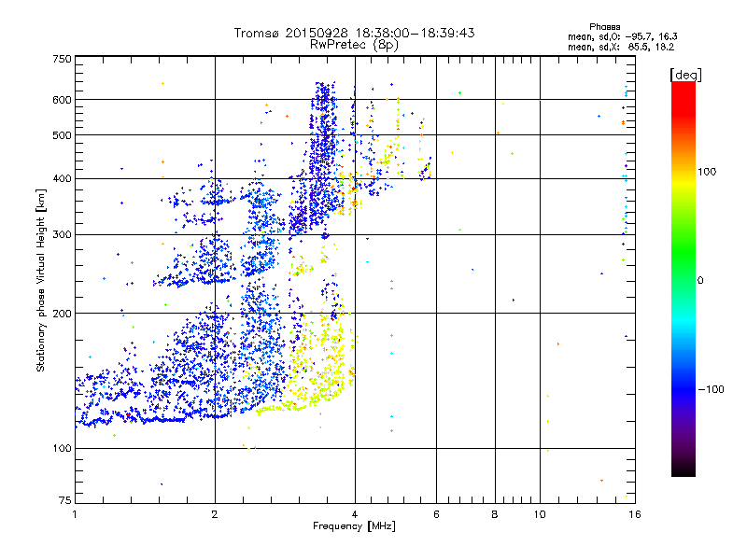Click the "[deg]" colorbar unit label
The image size is (747, 560).
click(685, 75)
